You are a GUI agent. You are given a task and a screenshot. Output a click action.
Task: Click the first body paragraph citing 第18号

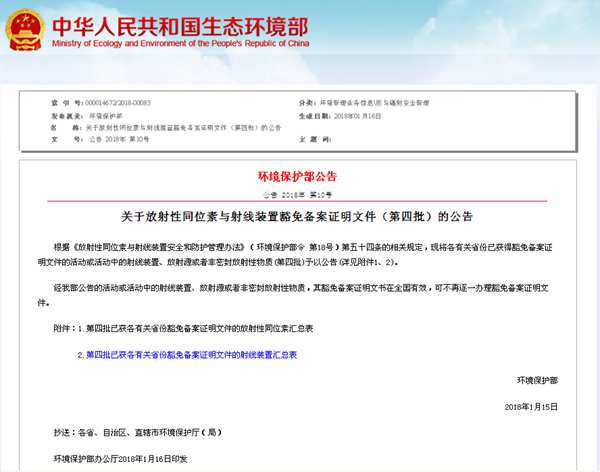300,253
